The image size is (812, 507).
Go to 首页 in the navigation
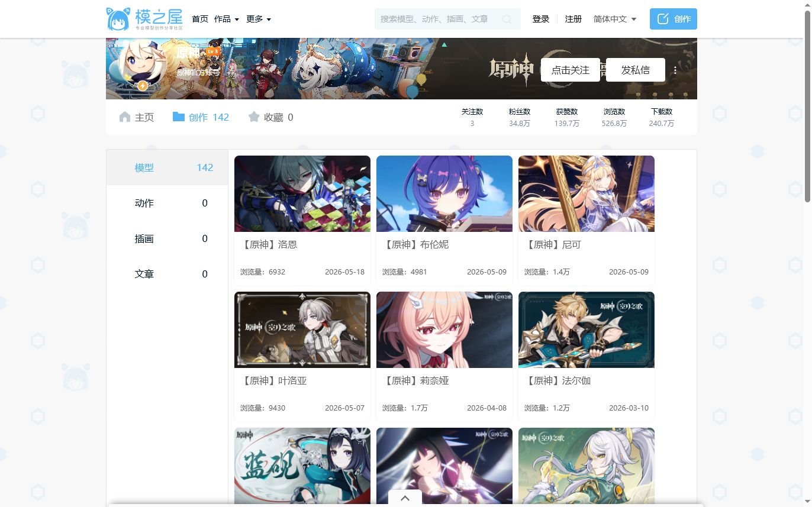pyautogui.click(x=200, y=19)
